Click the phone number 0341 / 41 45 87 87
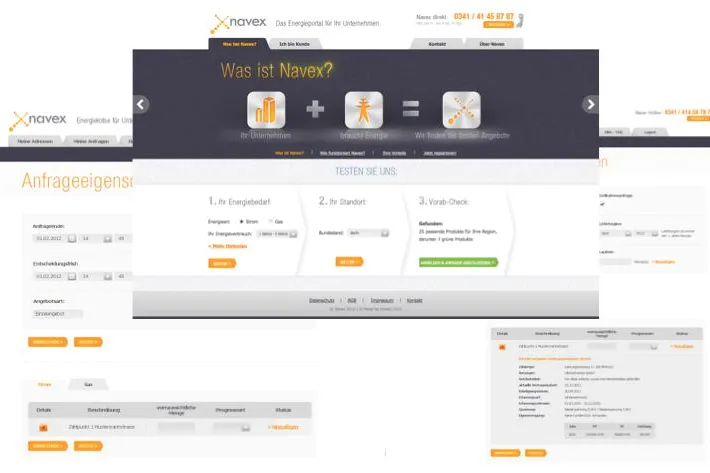This screenshot has height=473, width=710. (484, 16)
